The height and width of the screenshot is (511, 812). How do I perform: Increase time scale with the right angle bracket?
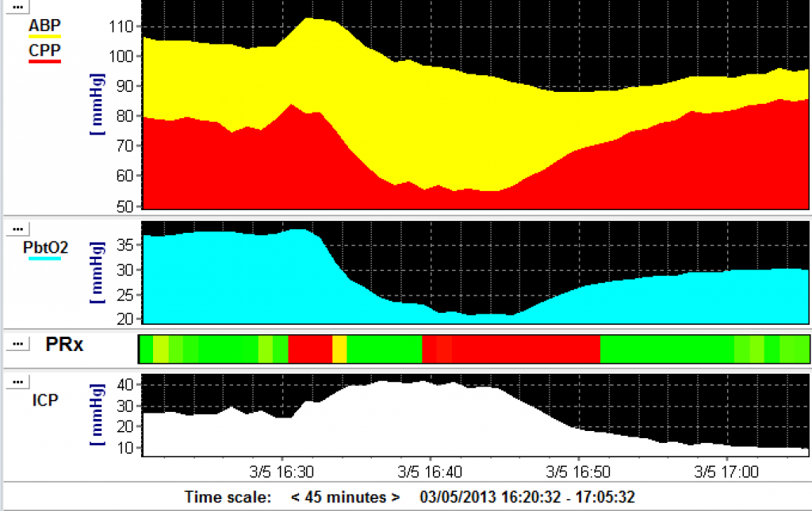(x=395, y=498)
